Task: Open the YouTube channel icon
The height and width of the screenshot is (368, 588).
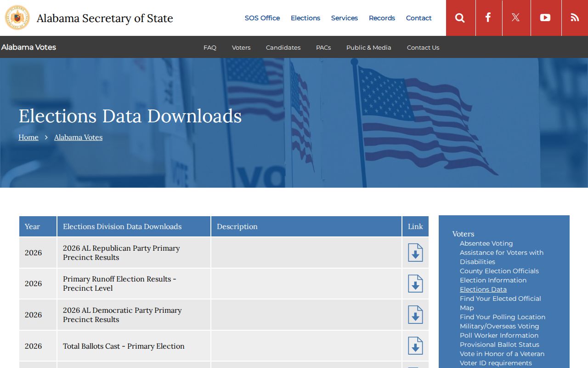Action: [545, 18]
